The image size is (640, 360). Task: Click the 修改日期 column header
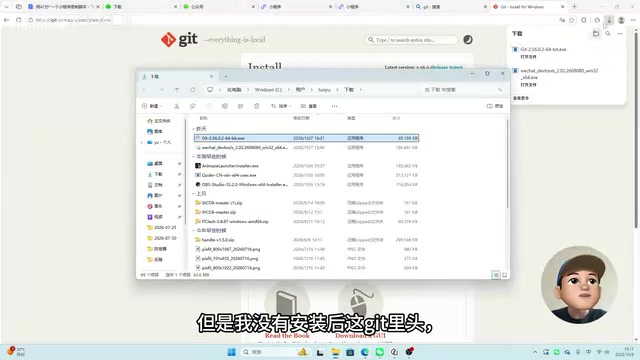click(x=301, y=118)
